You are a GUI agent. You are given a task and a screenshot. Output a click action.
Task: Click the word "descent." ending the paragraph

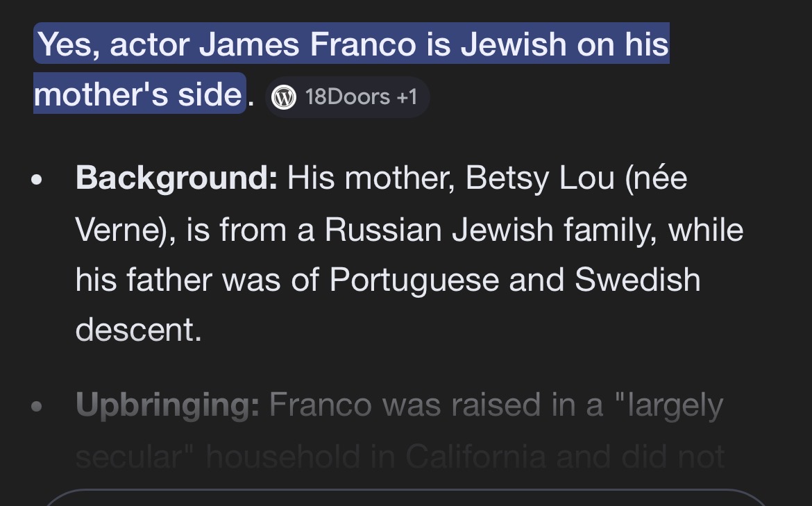tap(138, 330)
